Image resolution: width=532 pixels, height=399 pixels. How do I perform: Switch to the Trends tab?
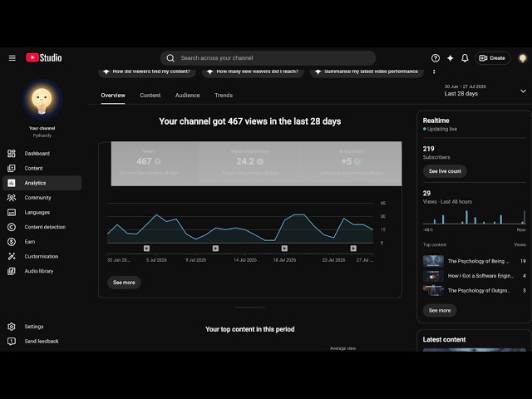pos(224,96)
